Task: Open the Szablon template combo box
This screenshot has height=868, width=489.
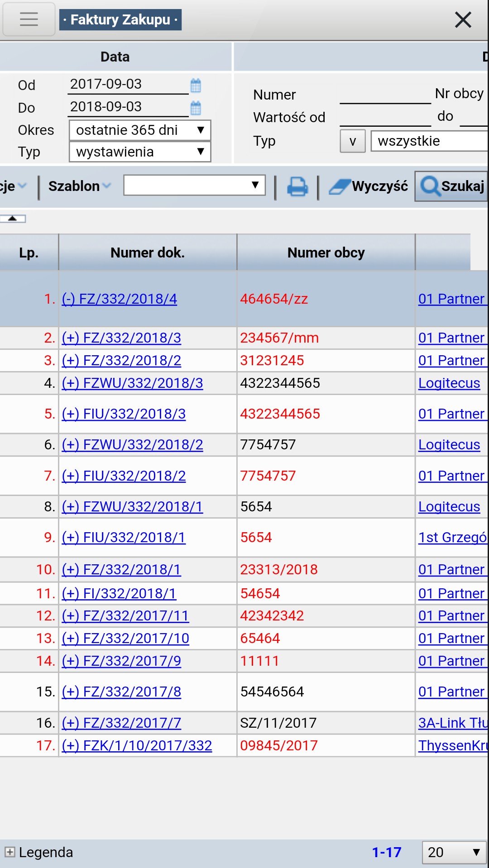Action: 194,186
